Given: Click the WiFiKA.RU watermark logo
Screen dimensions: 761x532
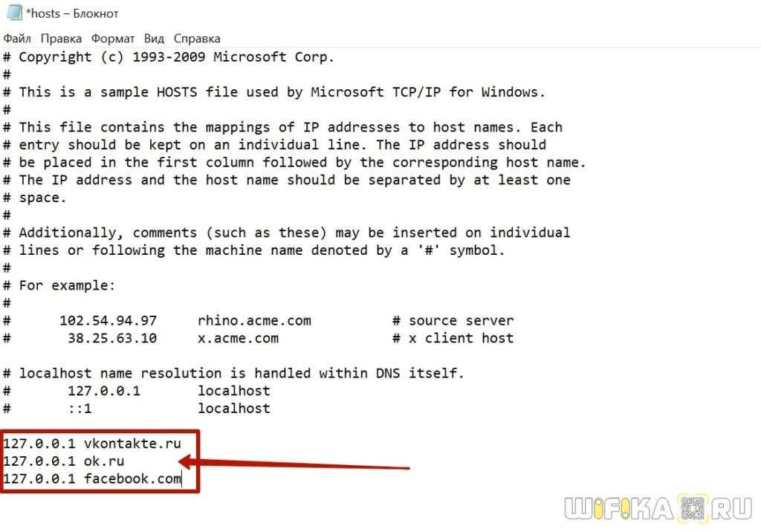Looking at the screenshot, I should coord(658,509).
